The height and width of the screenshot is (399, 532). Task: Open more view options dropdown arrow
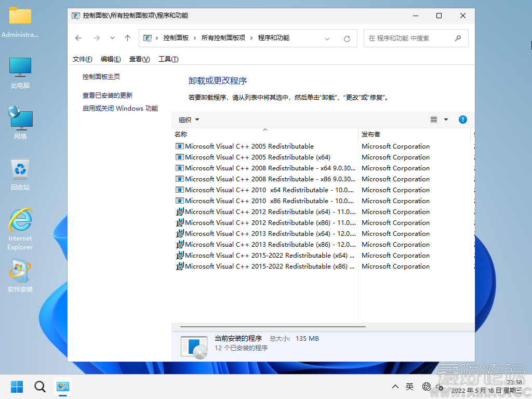pyautogui.click(x=446, y=119)
